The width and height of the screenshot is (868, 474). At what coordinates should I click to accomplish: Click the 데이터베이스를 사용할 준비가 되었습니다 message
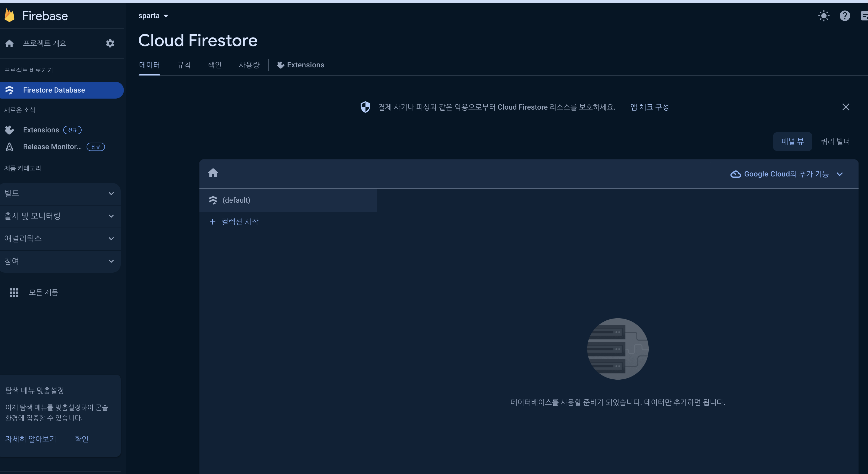(x=618, y=402)
